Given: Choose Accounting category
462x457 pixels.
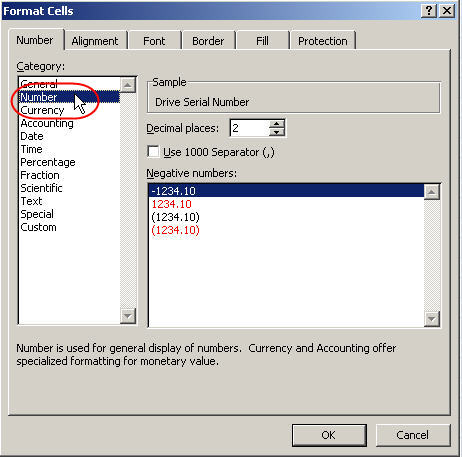Looking at the screenshot, I should tap(69, 123).
